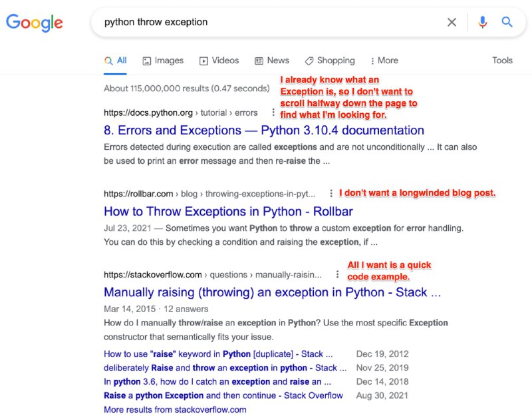Open How to Throw Exceptions Rollbar link
Viewport: 532px width, 420px height.
click(x=228, y=212)
